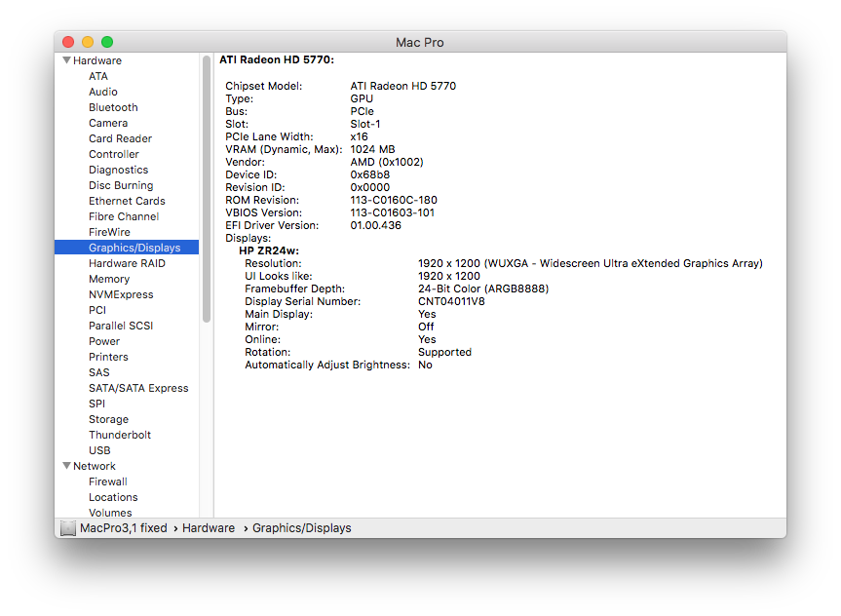Select Controller in the sidebar
This screenshot has height=616, width=841.
coord(114,154)
